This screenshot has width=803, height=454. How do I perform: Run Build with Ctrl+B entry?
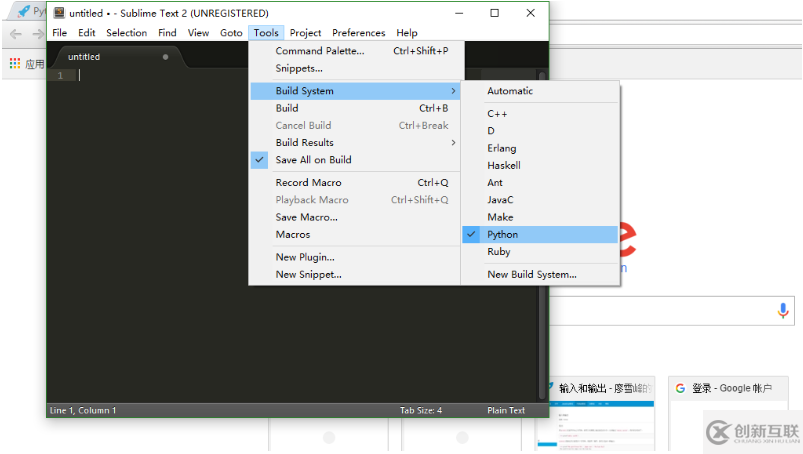pos(355,108)
